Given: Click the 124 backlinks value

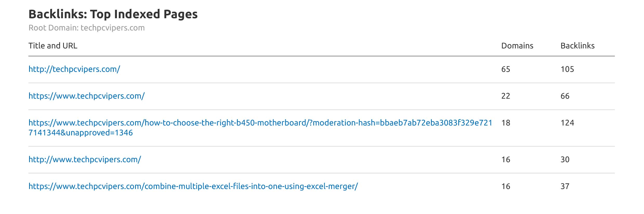Looking at the screenshot, I should click(567, 123).
